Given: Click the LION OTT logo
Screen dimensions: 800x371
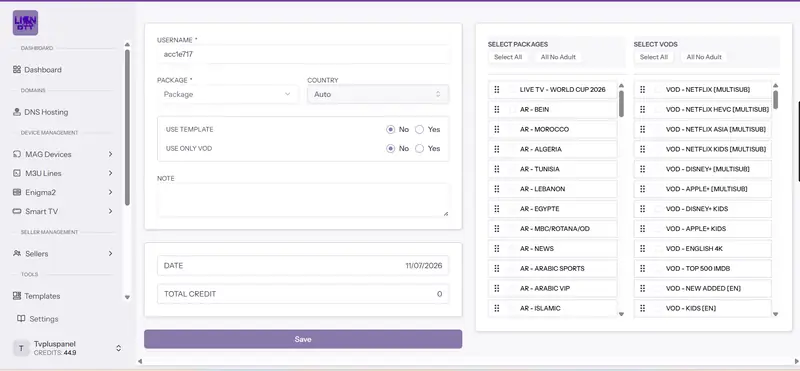Looking at the screenshot, I should coord(25,23).
